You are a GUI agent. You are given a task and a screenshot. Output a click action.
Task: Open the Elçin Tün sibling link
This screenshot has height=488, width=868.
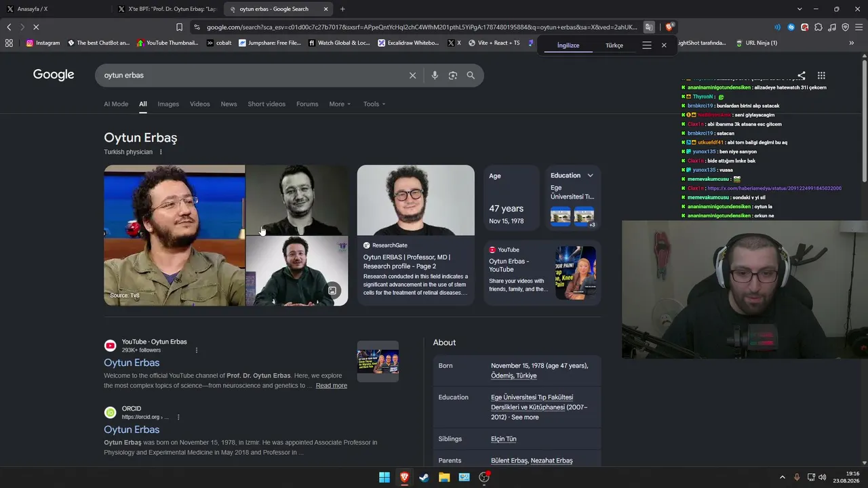pyautogui.click(x=503, y=439)
